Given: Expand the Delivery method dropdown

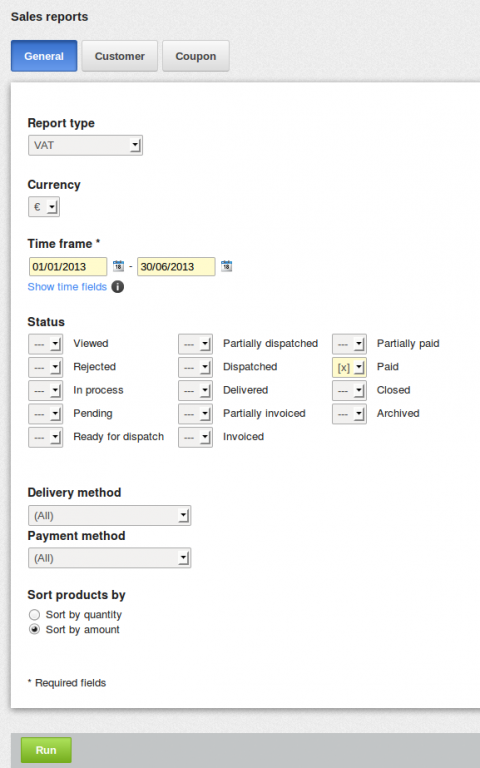Looking at the screenshot, I should [109, 515].
